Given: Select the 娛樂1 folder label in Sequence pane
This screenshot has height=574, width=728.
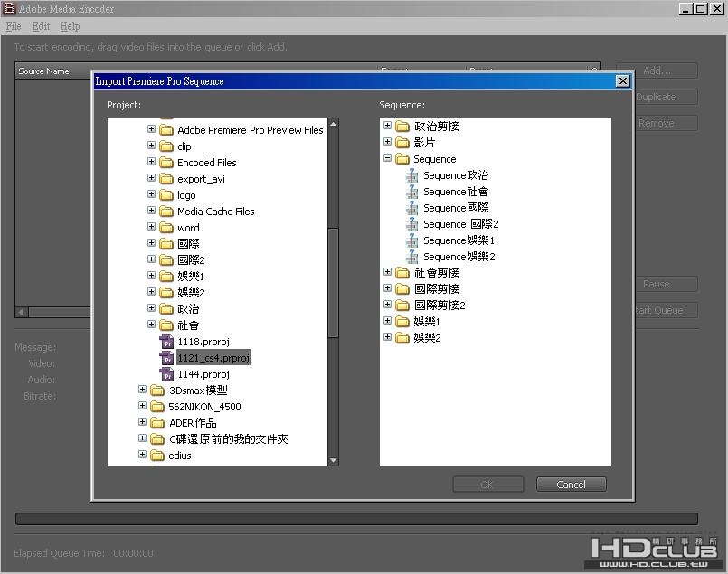Looking at the screenshot, I should coord(427,321).
